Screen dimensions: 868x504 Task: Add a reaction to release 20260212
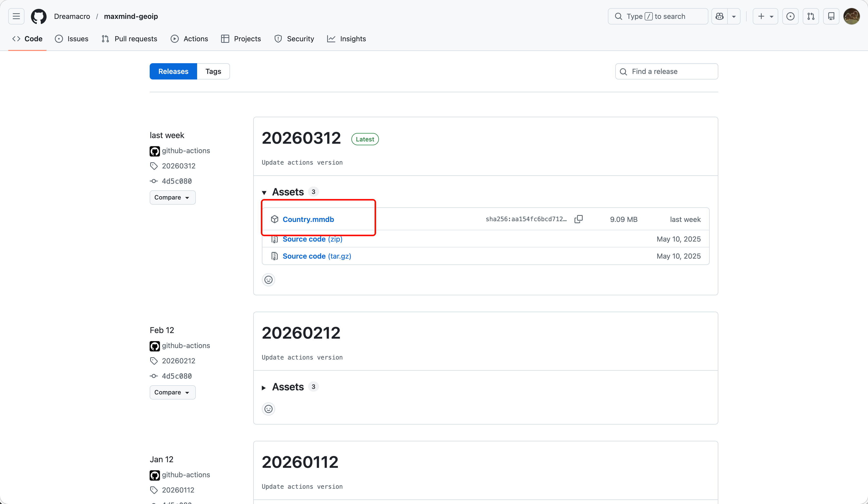268,409
